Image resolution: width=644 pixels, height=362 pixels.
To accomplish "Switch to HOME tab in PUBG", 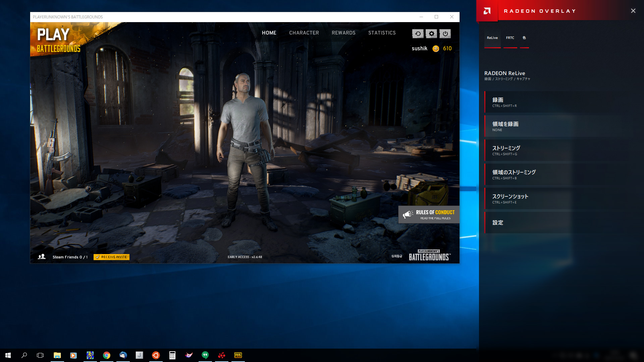I will (269, 33).
